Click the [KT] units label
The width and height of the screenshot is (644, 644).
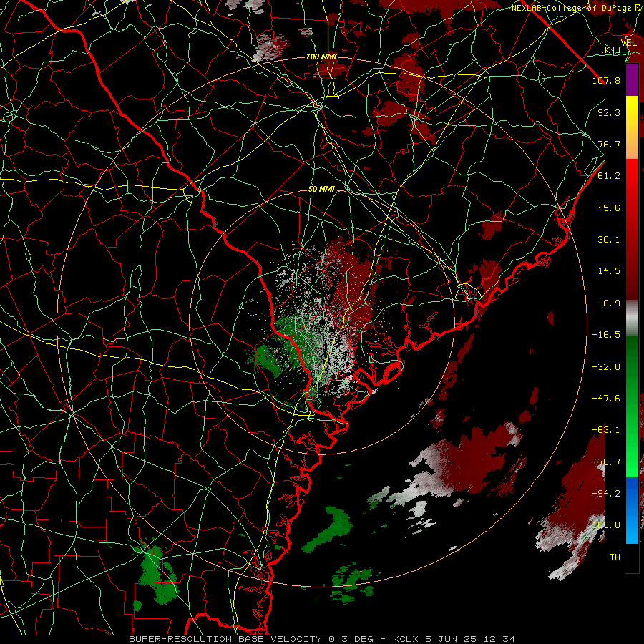coord(611,49)
